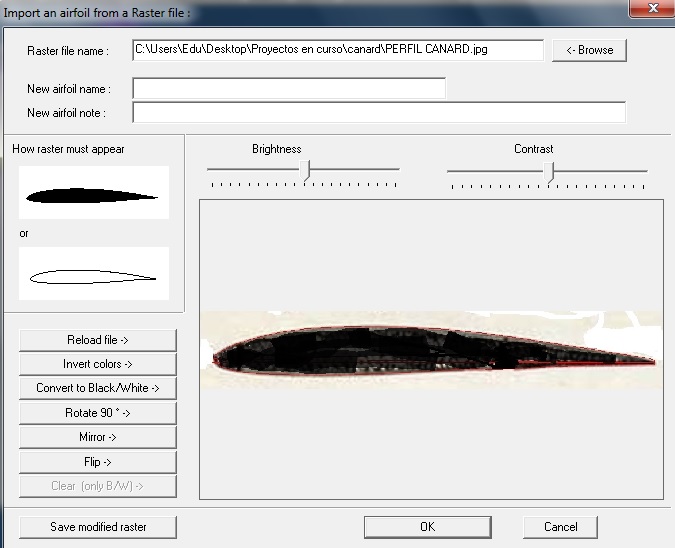Mirror the airfoil raster

tap(98, 437)
